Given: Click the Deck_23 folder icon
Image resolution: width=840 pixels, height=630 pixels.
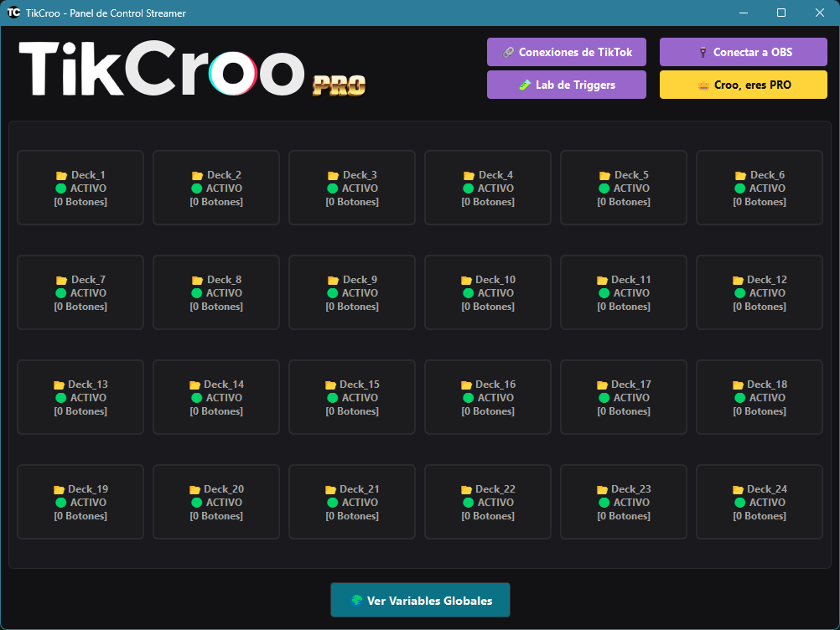Looking at the screenshot, I should point(602,490).
